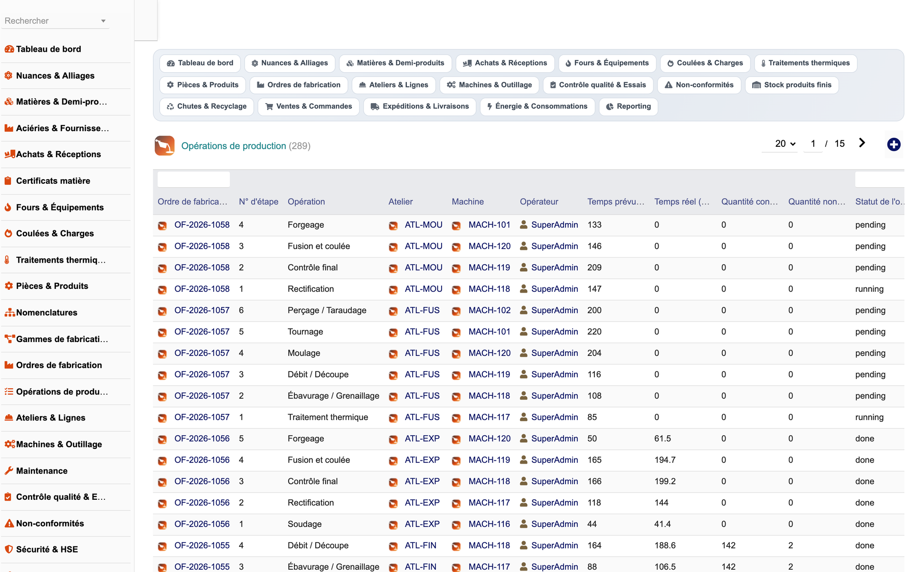Switch to Ordres de fabrication tab
Viewport: 924px width, 572px height.
pyautogui.click(x=299, y=85)
